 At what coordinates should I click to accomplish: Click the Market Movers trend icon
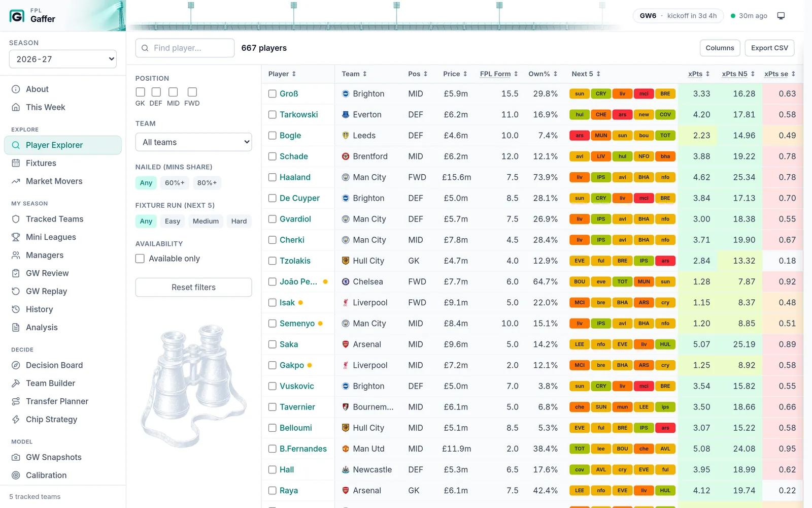click(16, 181)
